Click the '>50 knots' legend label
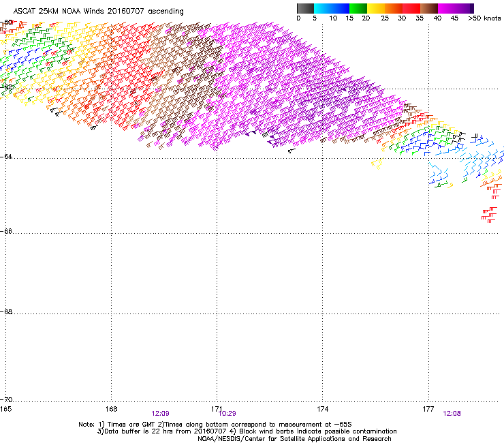The width and height of the screenshot is (504, 443). pyautogui.click(x=484, y=18)
